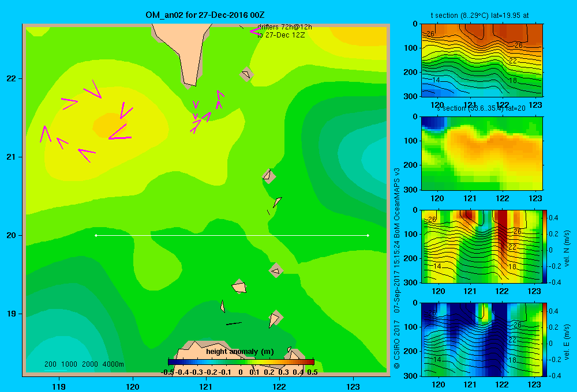Click the '18' isotherm label in the vel. N section

(512, 266)
